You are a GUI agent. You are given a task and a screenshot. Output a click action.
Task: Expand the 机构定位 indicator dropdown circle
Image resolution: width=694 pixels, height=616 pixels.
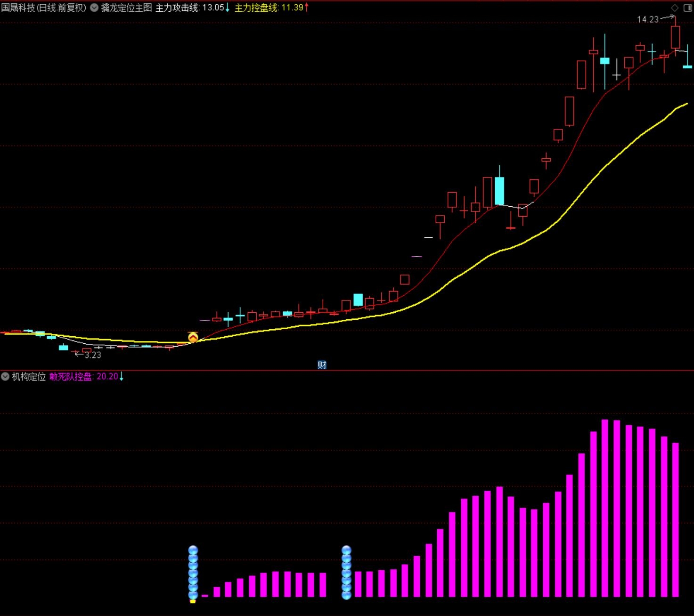(x=5, y=376)
